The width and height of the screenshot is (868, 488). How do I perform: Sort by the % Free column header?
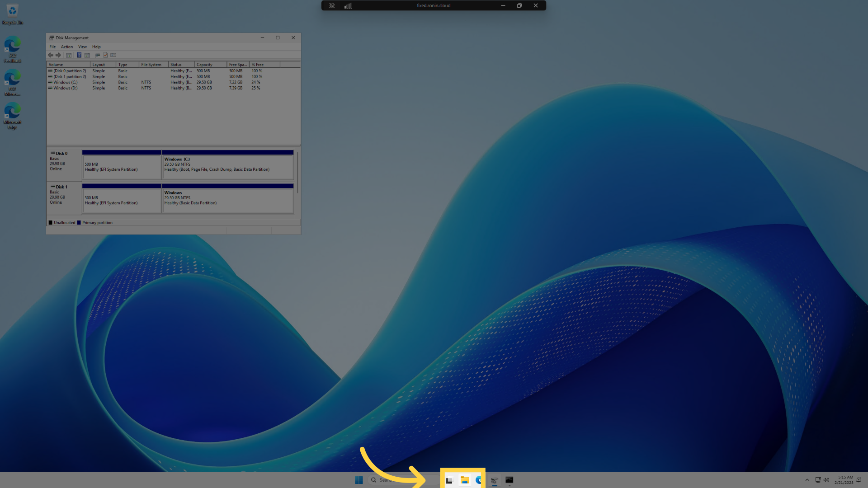tap(265, 65)
